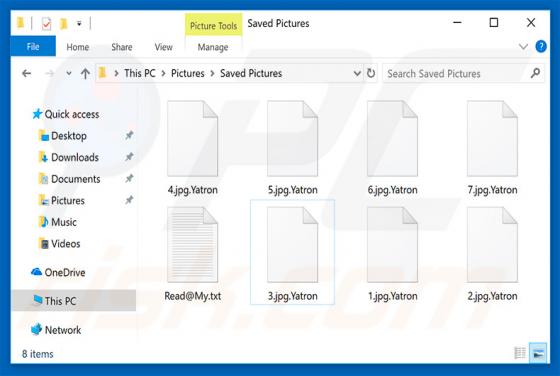Expand the ribbon with the chevron
This screenshot has width=560, height=376.
point(523,47)
